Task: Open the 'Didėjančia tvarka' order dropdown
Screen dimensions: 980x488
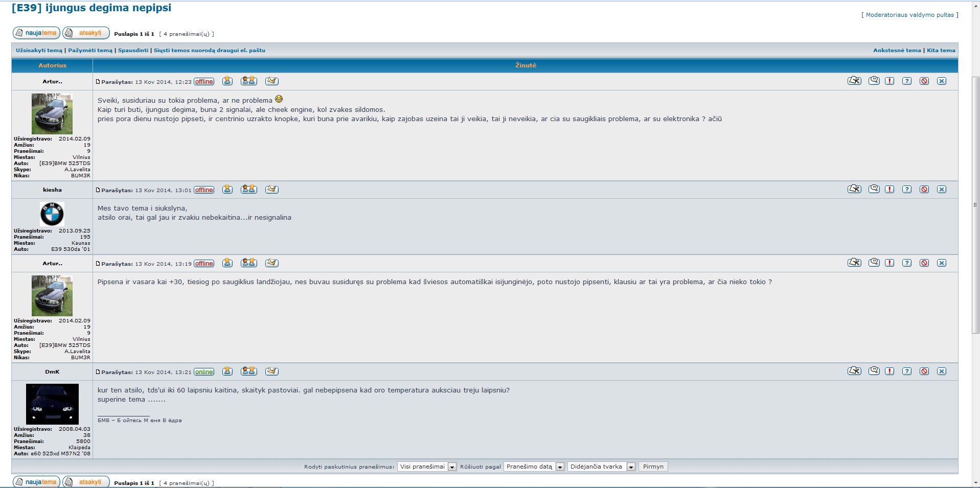Action: point(601,467)
